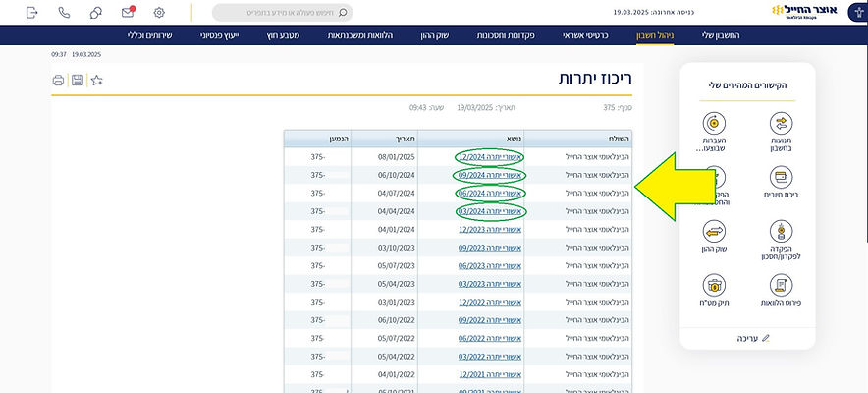Click the search field 'חיפוש פעולה או מידע בתפריט'
This screenshot has height=393, width=868.
click(x=283, y=12)
